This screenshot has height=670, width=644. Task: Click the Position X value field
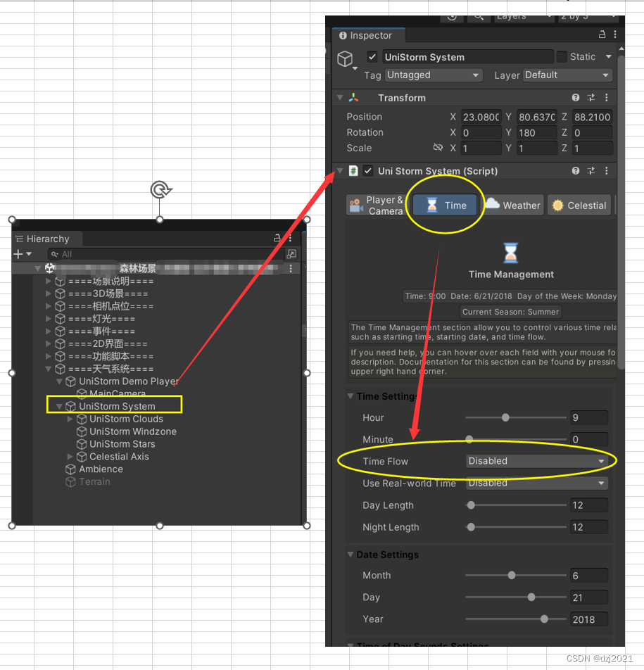coord(481,117)
